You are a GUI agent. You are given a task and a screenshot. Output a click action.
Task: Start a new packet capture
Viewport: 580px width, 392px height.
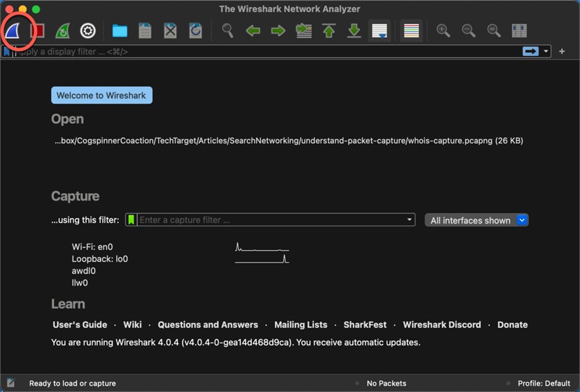point(13,31)
